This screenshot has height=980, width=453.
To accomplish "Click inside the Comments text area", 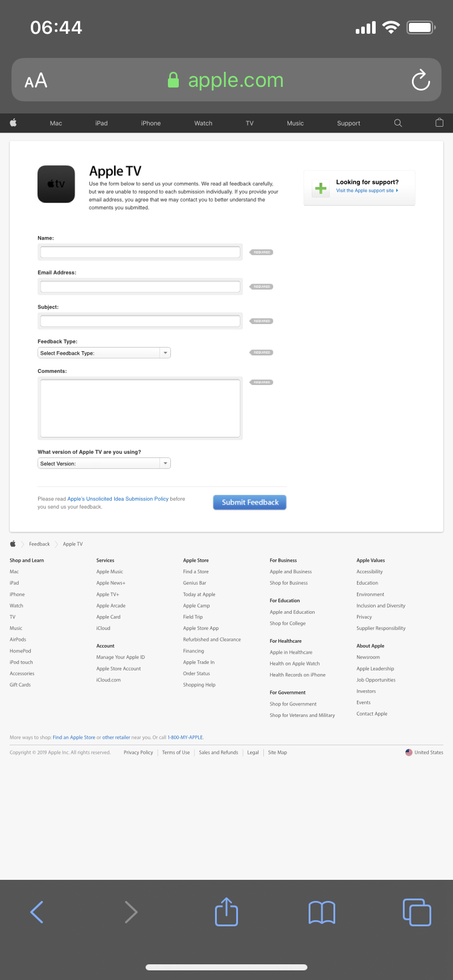I will 140,408.
